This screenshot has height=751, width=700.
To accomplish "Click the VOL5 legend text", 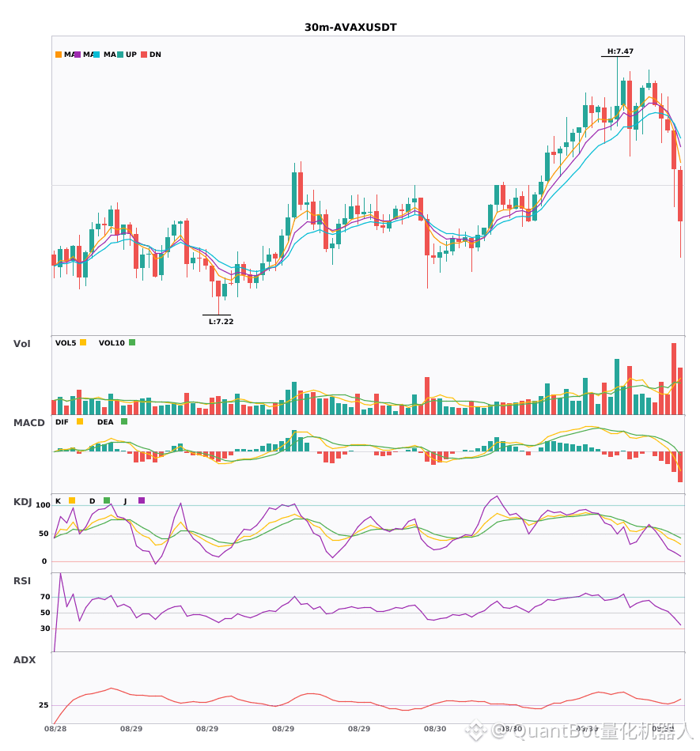I will click(66, 343).
